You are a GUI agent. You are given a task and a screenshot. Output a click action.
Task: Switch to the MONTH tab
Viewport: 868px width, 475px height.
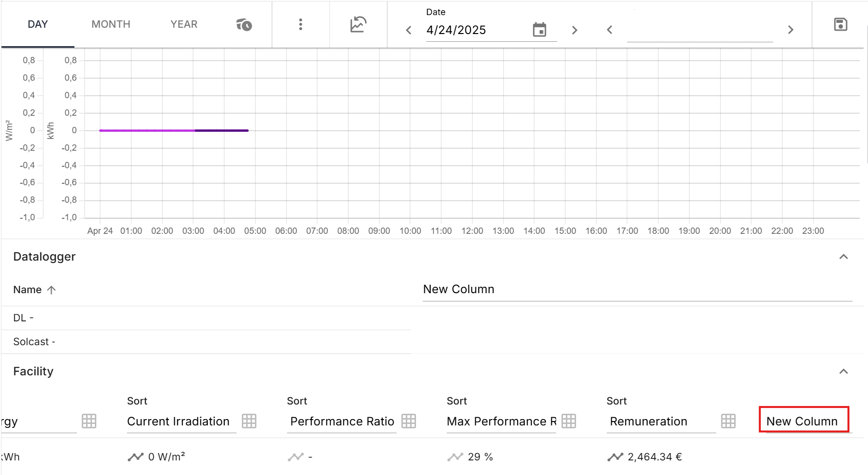[111, 24]
